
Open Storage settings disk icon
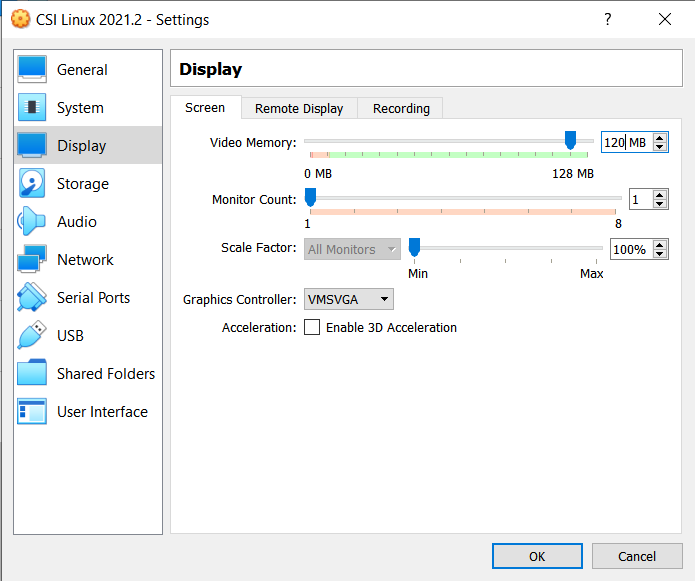(32, 183)
